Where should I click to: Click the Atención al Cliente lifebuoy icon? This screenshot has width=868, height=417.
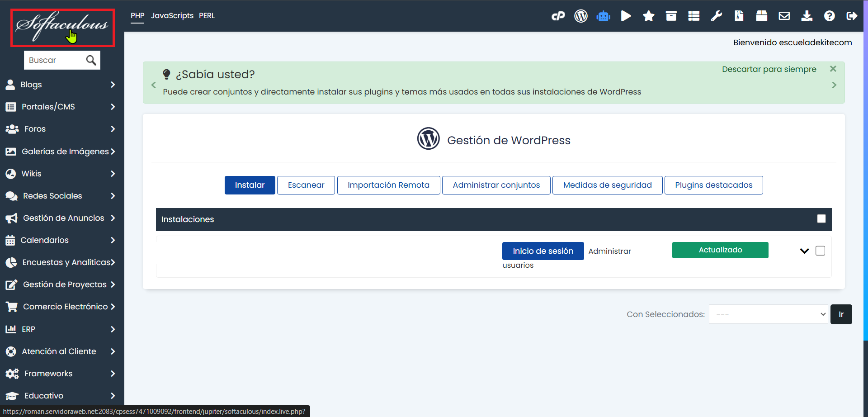coord(11,351)
